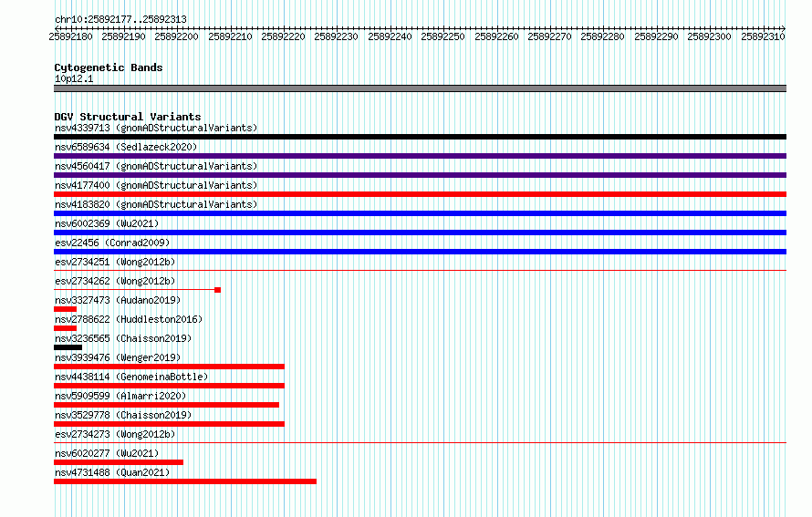Select the 10p12.1 band label
812x517 pixels.
coord(74,78)
